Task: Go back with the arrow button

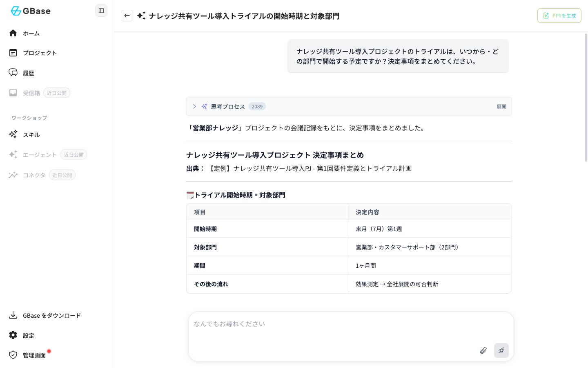Action: [127, 16]
